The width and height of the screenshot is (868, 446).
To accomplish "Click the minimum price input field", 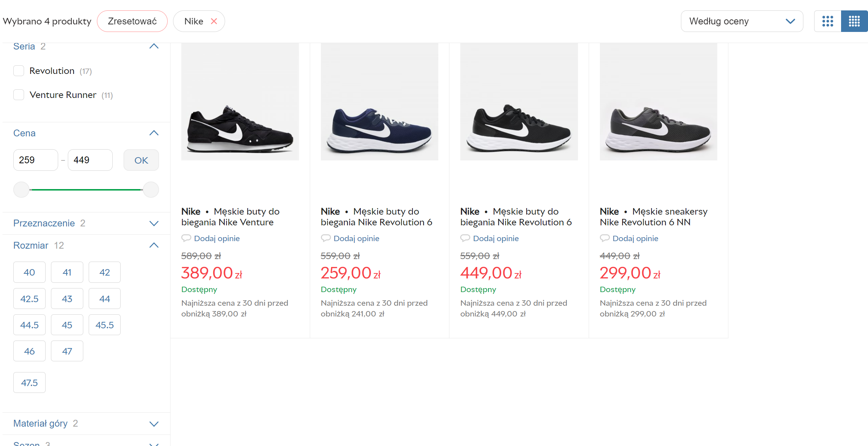I will 35,160.
